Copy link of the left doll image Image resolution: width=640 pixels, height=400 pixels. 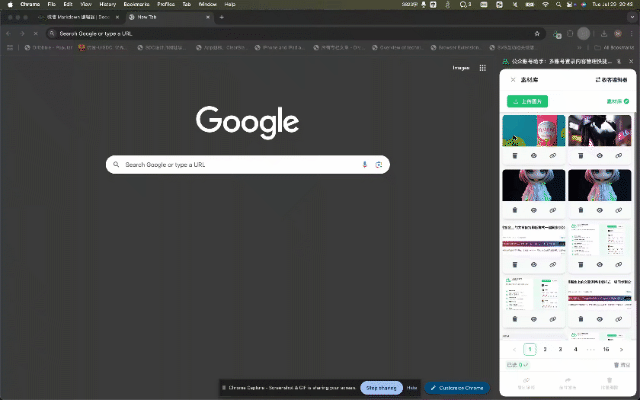pyautogui.click(x=553, y=210)
